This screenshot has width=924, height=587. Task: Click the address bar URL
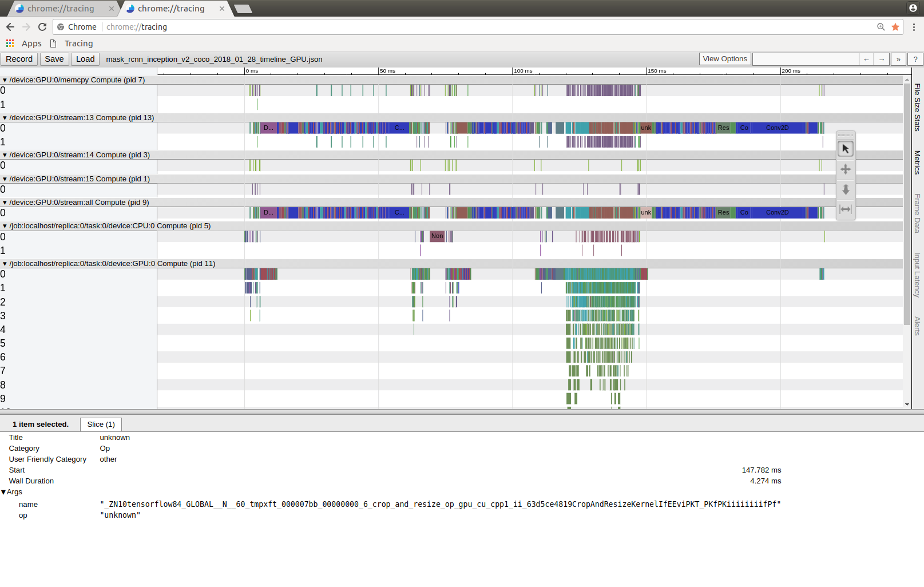pos(137,27)
